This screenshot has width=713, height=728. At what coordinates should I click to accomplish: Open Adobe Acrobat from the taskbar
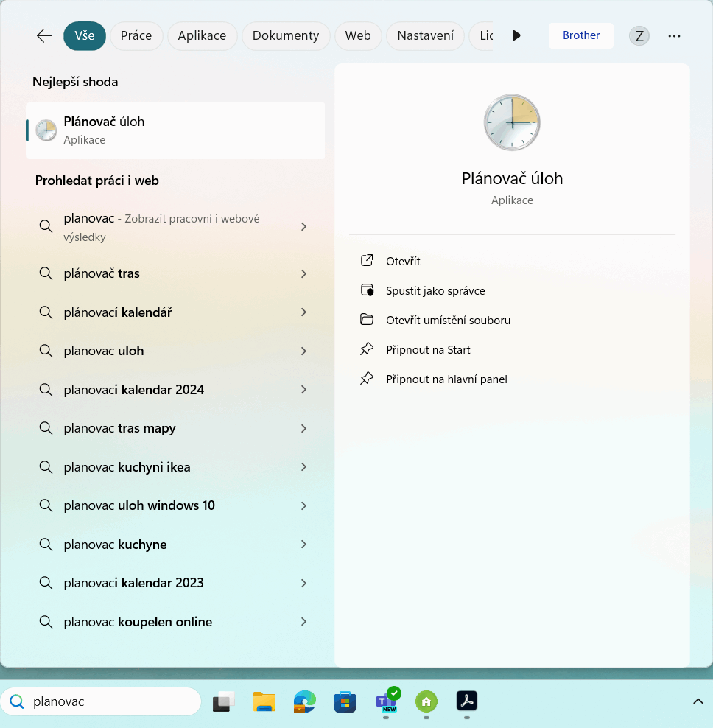click(x=467, y=701)
